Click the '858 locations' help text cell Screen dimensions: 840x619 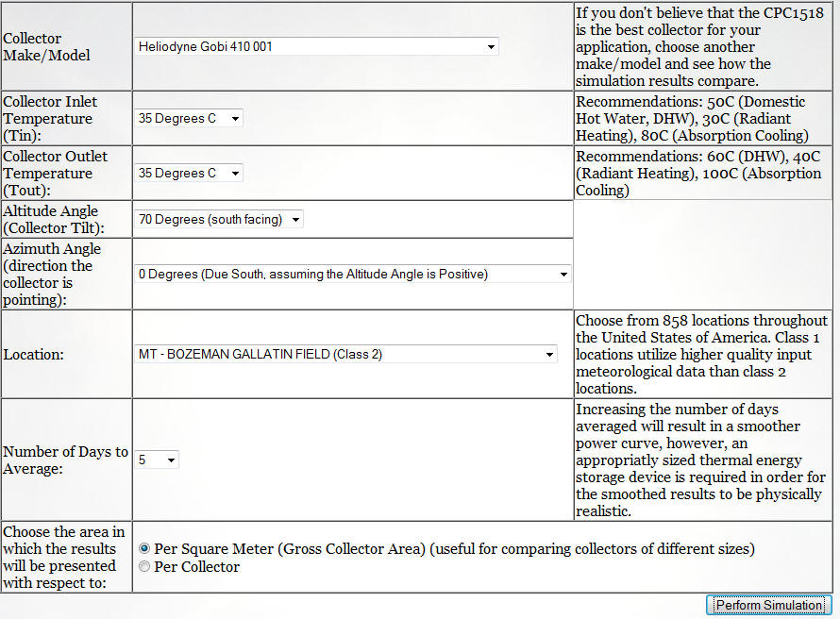702,354
